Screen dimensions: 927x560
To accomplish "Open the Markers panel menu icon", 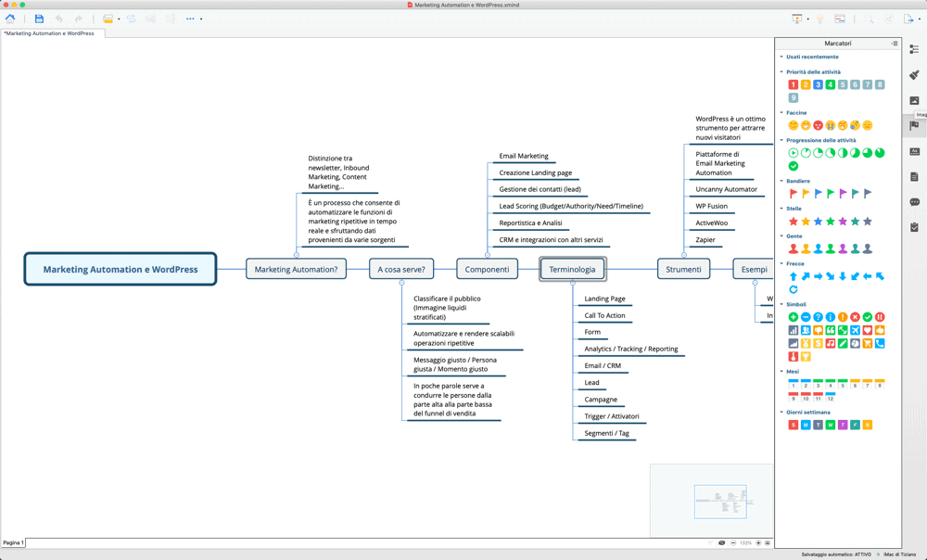I will pos(895,44).
